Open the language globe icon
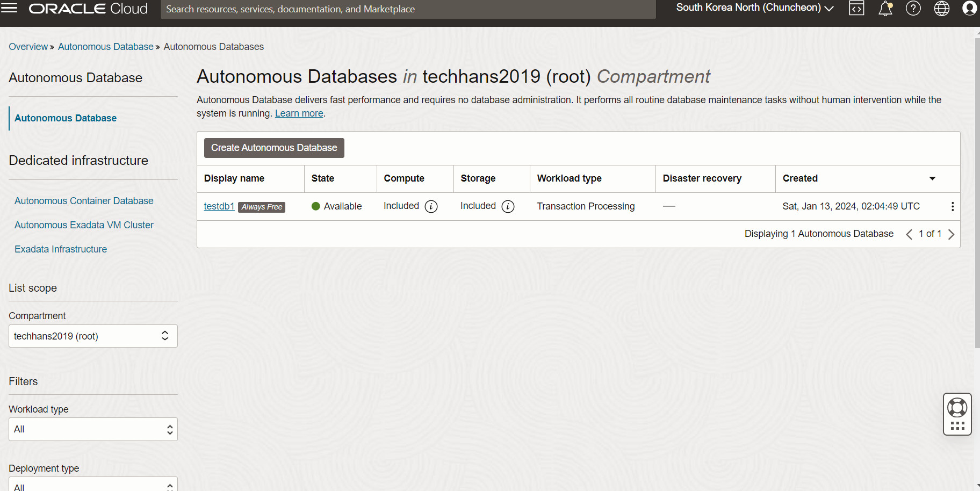This screenshot has height=491, width=980. coord(942,8)
